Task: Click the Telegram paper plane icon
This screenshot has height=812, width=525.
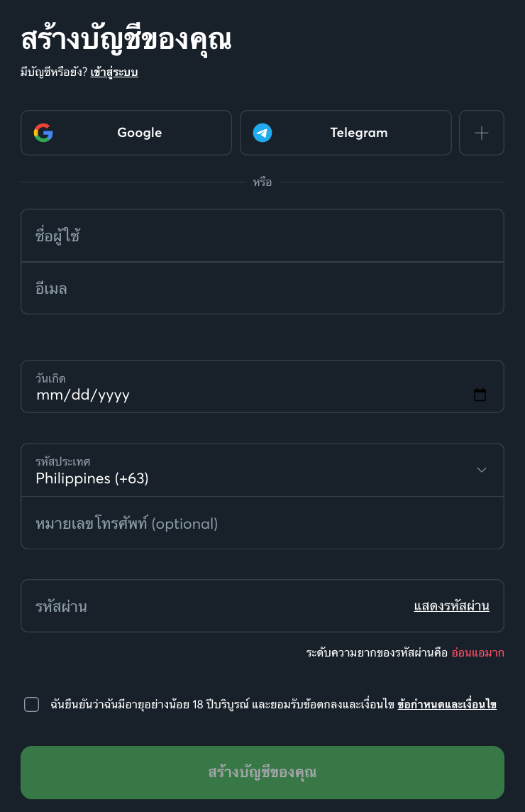Action: 262,133
